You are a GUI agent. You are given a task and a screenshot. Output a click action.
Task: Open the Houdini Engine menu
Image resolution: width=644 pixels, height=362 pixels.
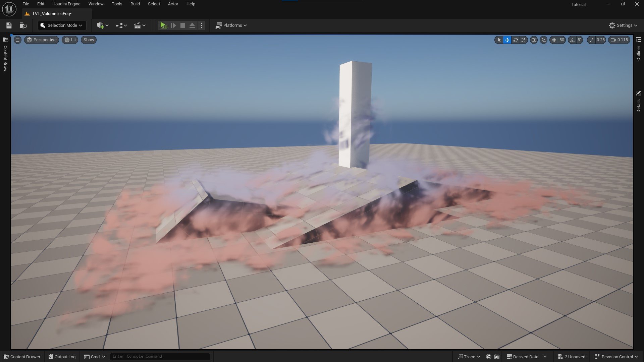66,4
